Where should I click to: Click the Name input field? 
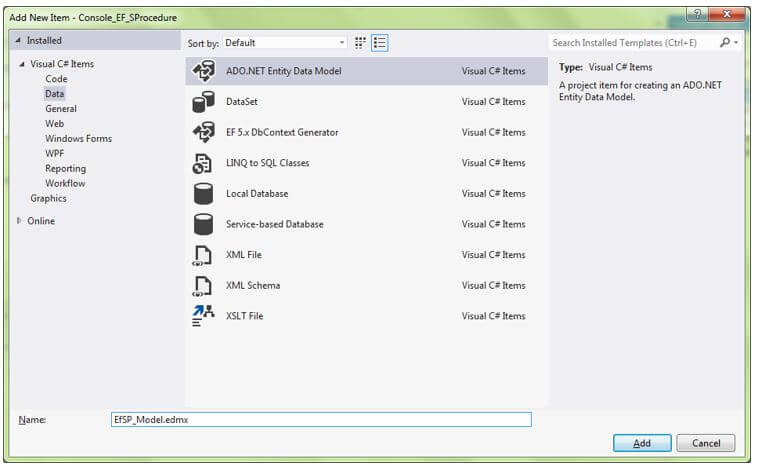(321, 419)
